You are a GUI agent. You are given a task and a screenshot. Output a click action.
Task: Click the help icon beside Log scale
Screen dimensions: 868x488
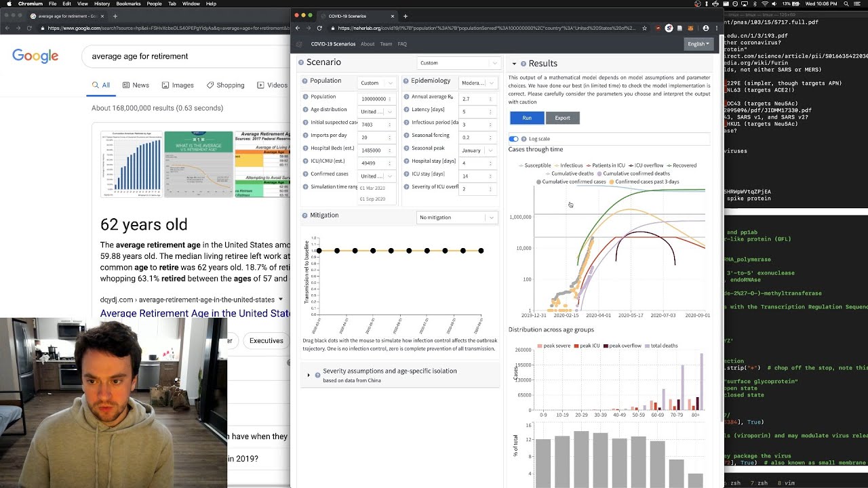click(524, 139)
